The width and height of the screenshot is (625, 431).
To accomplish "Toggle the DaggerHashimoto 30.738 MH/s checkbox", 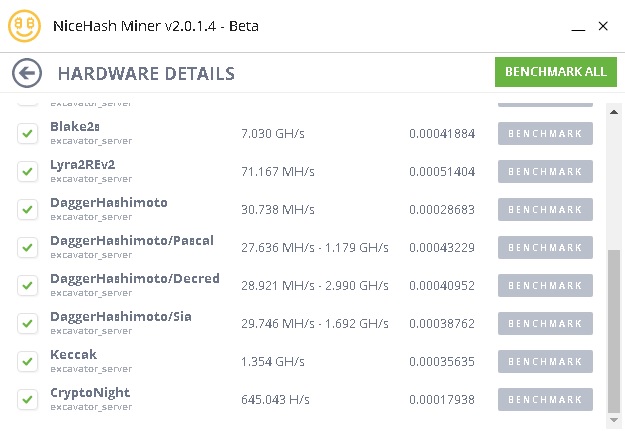I will (x=28, y=209).
